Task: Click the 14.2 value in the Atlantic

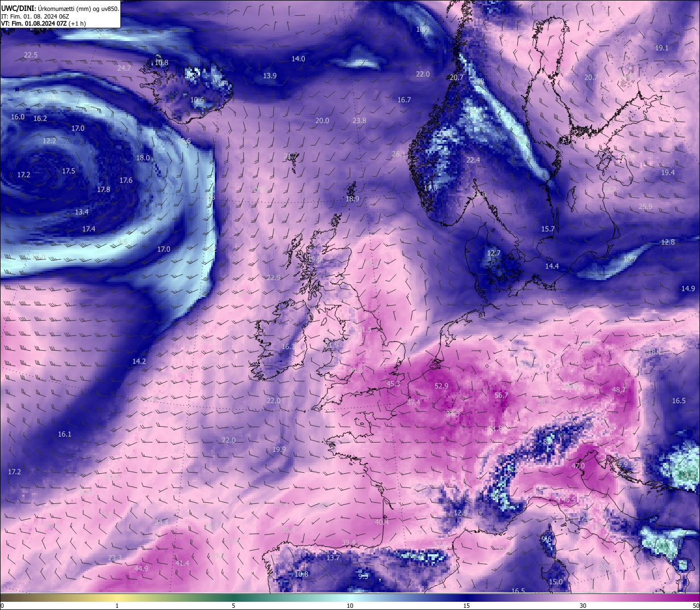Action: coord(139,362)
